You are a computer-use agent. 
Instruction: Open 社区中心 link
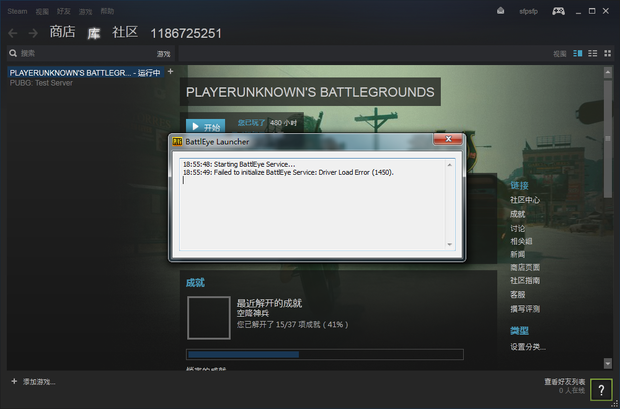click(525, 200)
